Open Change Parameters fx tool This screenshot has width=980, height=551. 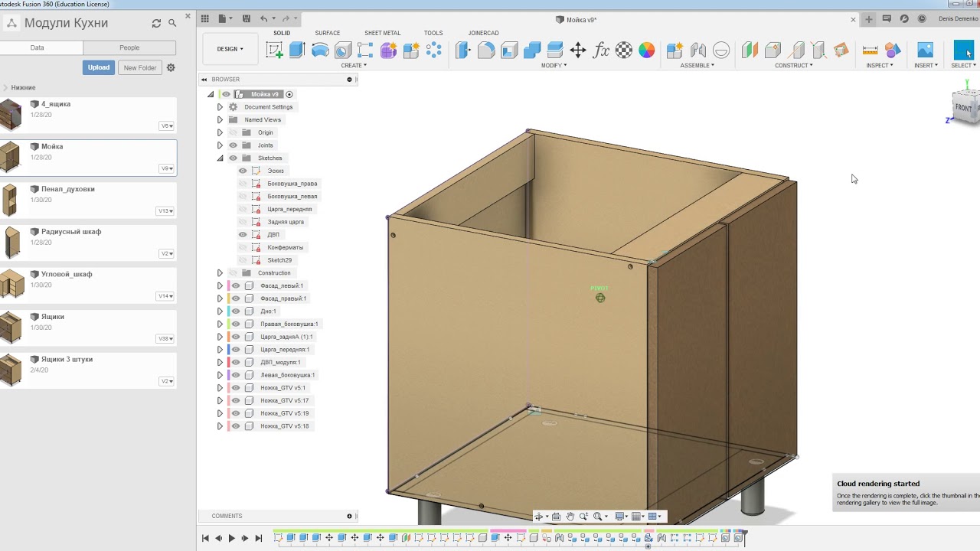pyautogui.click(x=601, y=51)
